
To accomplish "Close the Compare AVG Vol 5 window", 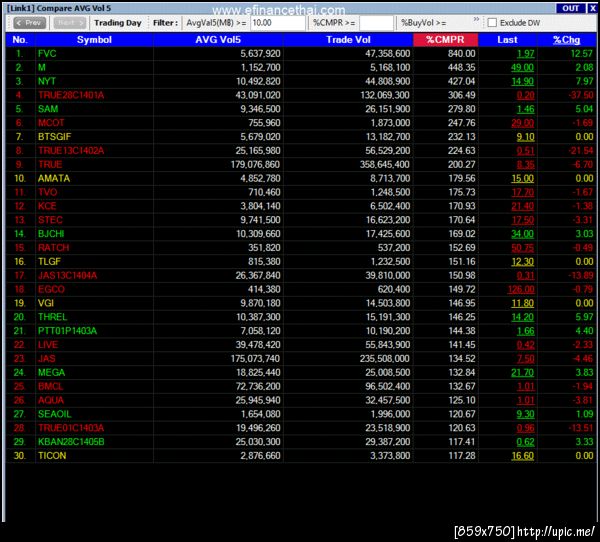I will click(592, 8).
